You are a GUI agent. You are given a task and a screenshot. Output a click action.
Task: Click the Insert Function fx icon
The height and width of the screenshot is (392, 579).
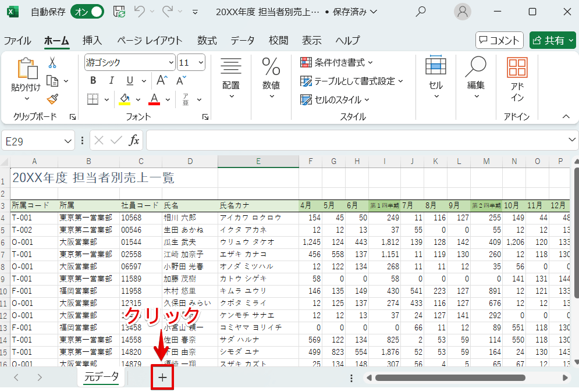[x=134, y=141]
